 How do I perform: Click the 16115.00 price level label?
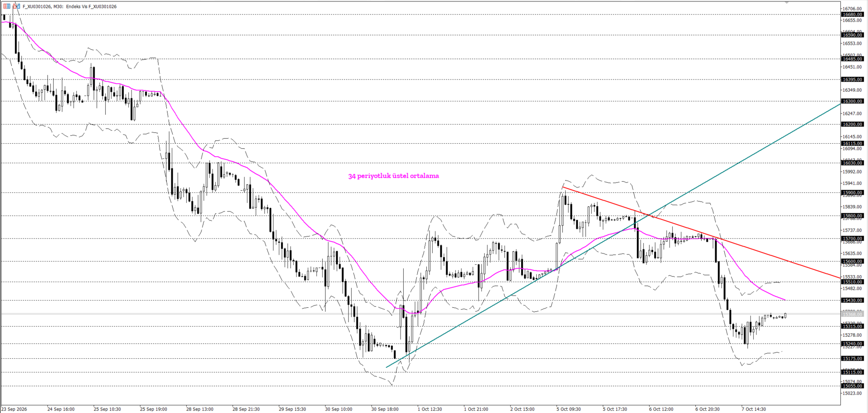click(852, 143)
